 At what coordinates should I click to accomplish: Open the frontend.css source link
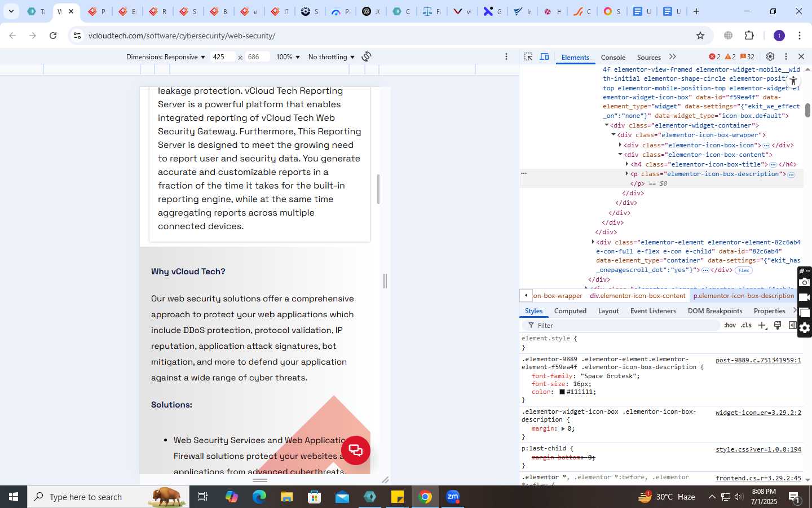pyautogui.click(x=758, y=478)
